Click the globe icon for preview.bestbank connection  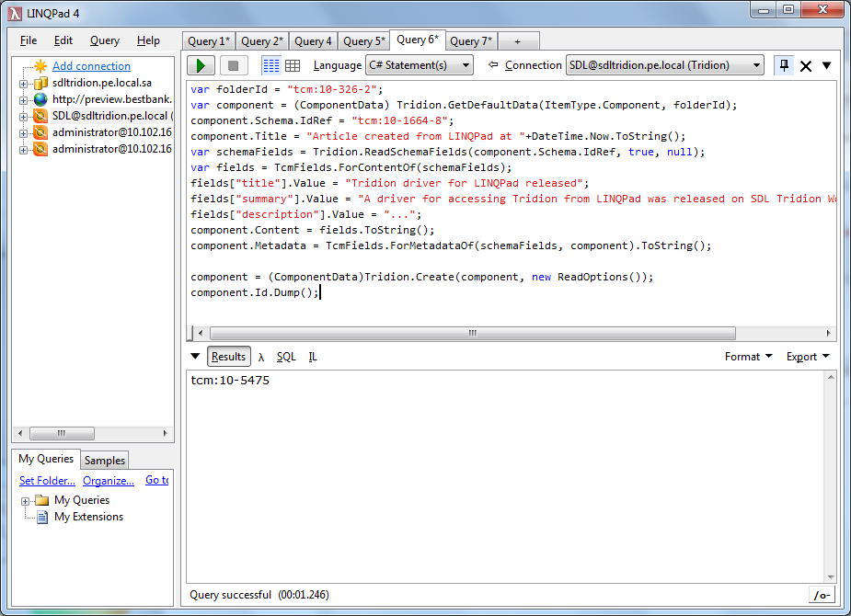point(40,99)
